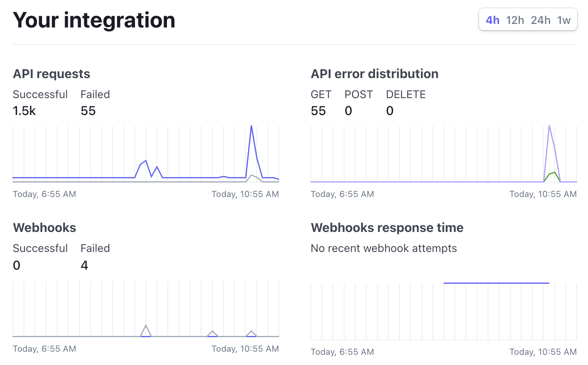The width and height of the screenshot is (588, 365).
Task: Click the Webhooks response time heading
Action: click(x=387, y=228)
